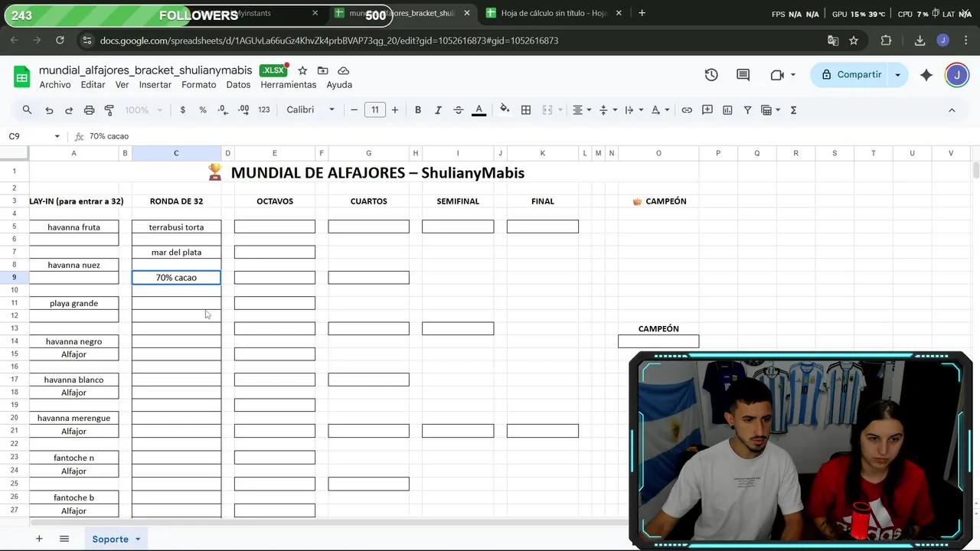980x551 pixels.
Task: Add a new sheet with plus
Action: click(x=39, y=539)
